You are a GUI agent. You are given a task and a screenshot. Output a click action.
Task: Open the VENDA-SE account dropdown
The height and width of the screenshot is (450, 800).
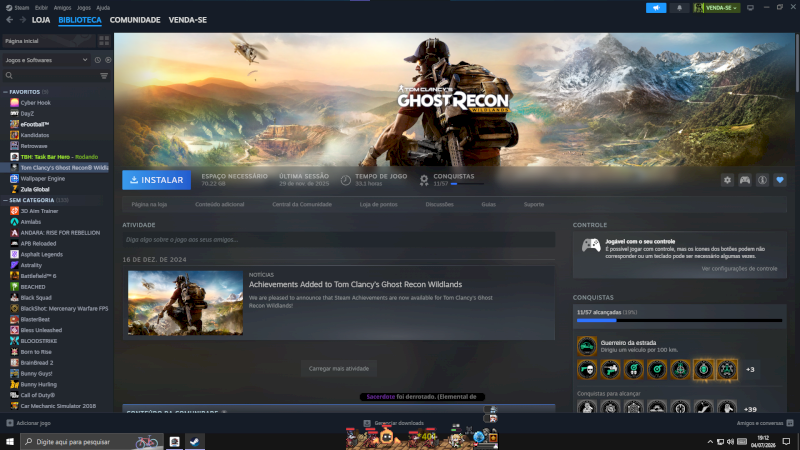(x=716, y=8)
